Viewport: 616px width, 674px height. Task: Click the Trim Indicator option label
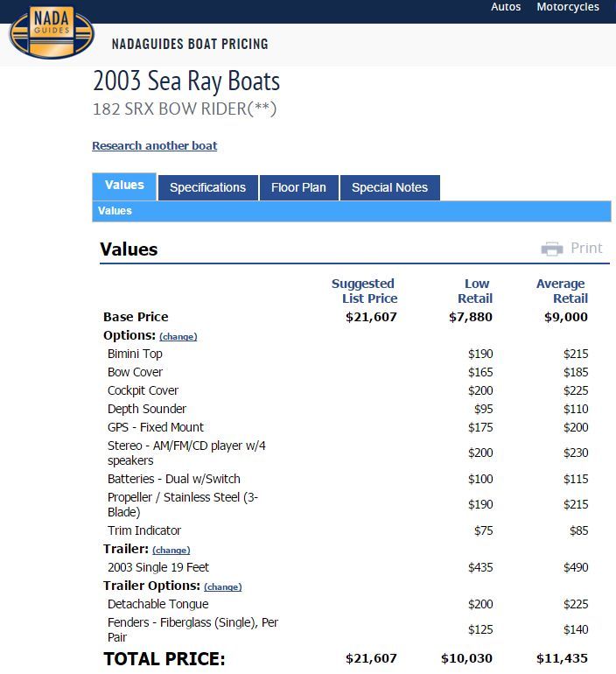(144, 530)
